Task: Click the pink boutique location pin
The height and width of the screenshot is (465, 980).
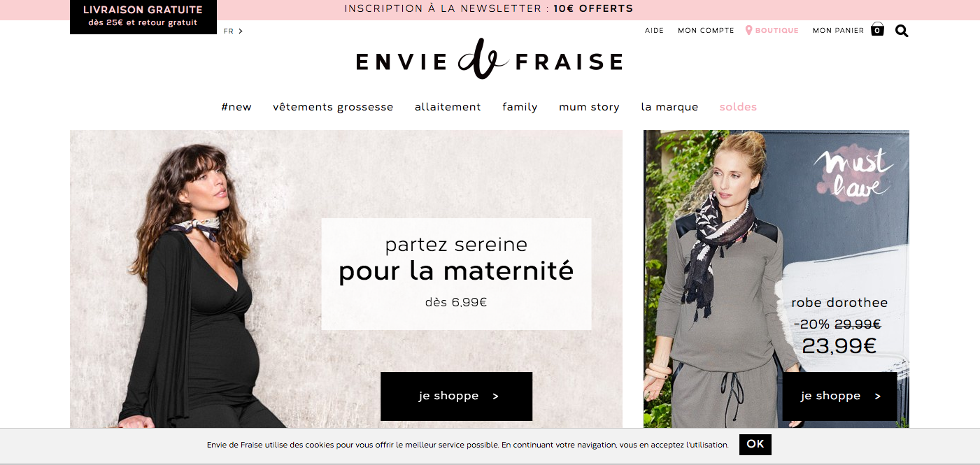Action: pos(748,30)
